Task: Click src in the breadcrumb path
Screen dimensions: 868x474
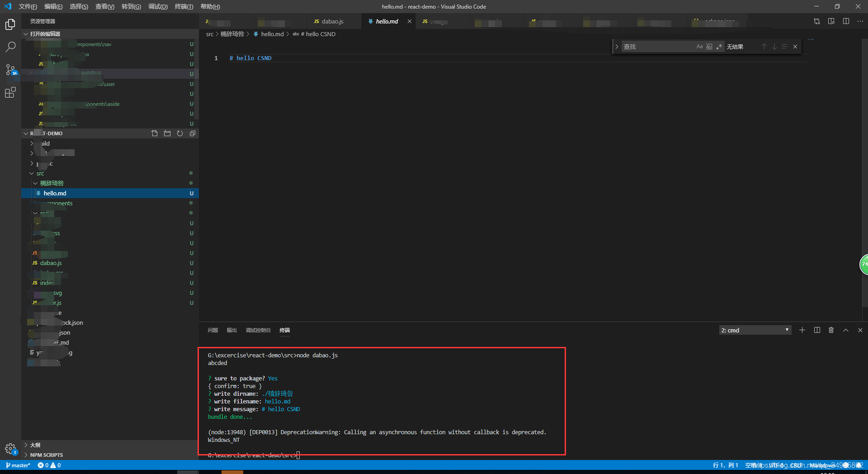Action: (210, 34)
